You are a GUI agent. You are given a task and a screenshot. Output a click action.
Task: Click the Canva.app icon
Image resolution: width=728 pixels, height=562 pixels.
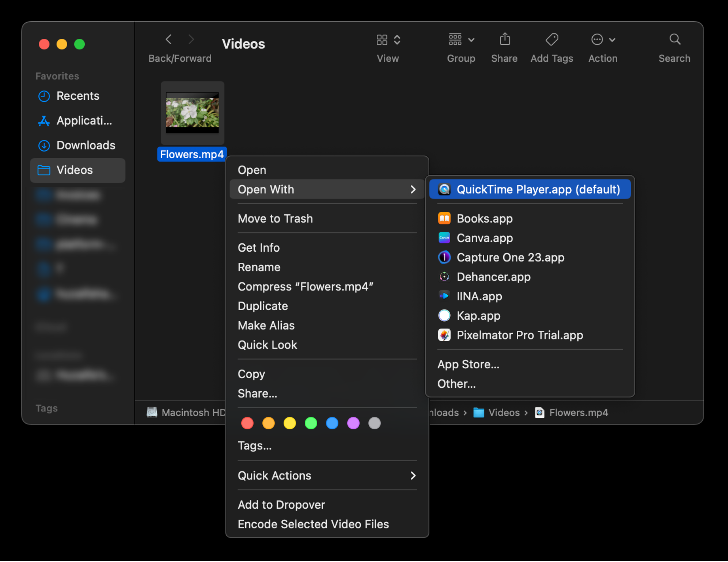(444, 238)
